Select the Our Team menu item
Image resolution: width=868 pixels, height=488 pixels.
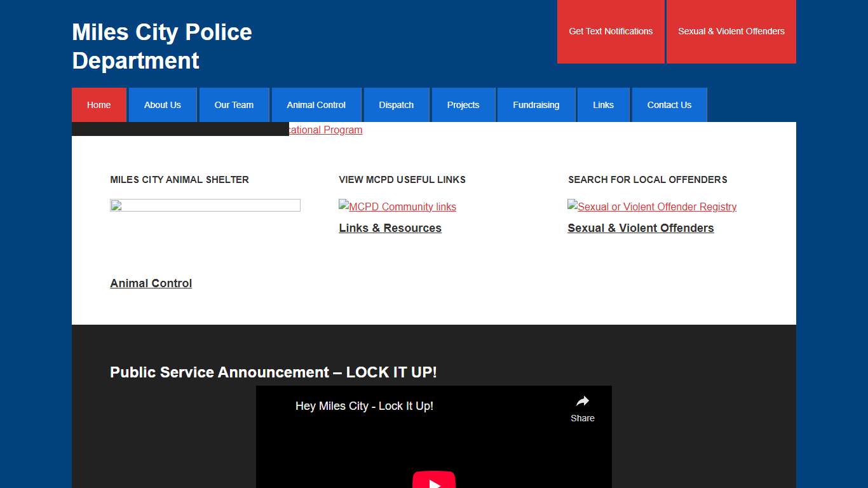(x=234, y=105)
